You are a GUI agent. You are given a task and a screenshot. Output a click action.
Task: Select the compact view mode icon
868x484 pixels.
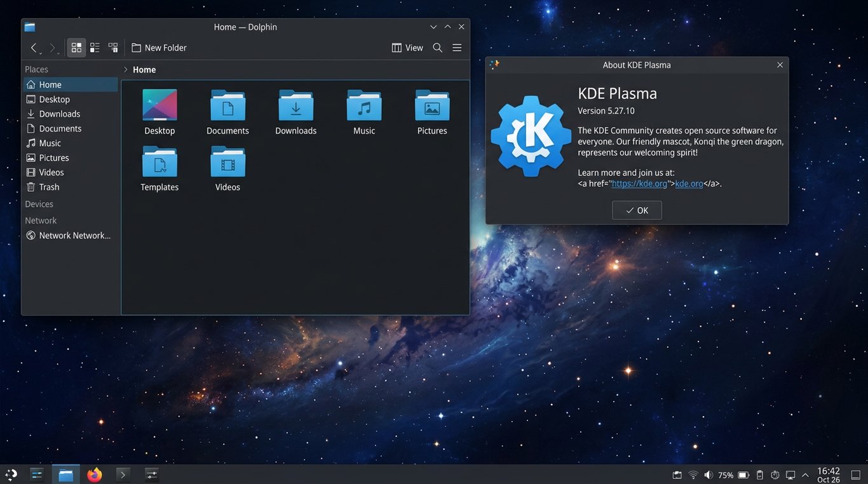click(112, 47)
